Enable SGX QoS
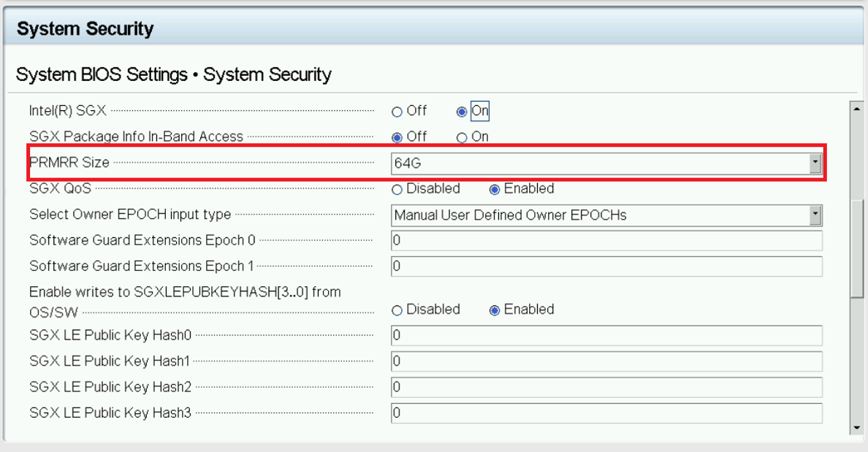Viewport: 868px width, 452px height. tap(495, 188)
